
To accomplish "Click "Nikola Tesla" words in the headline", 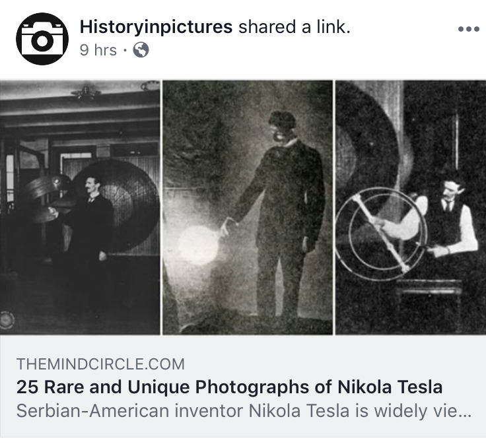I will (x=390, y=387).
